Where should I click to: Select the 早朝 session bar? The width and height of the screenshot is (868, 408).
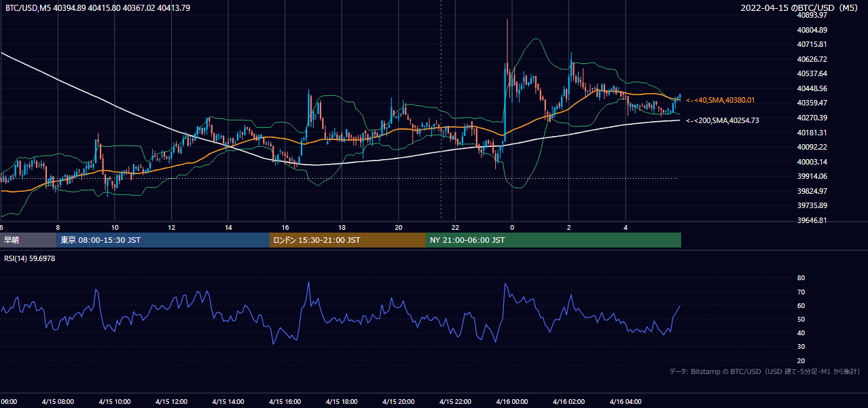coord(28,240)
